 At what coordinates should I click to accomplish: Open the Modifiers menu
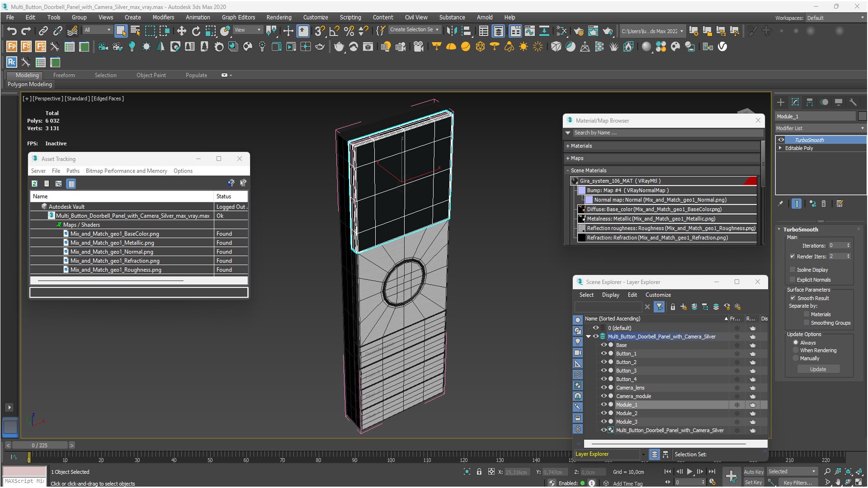click(x=163, y=17)
